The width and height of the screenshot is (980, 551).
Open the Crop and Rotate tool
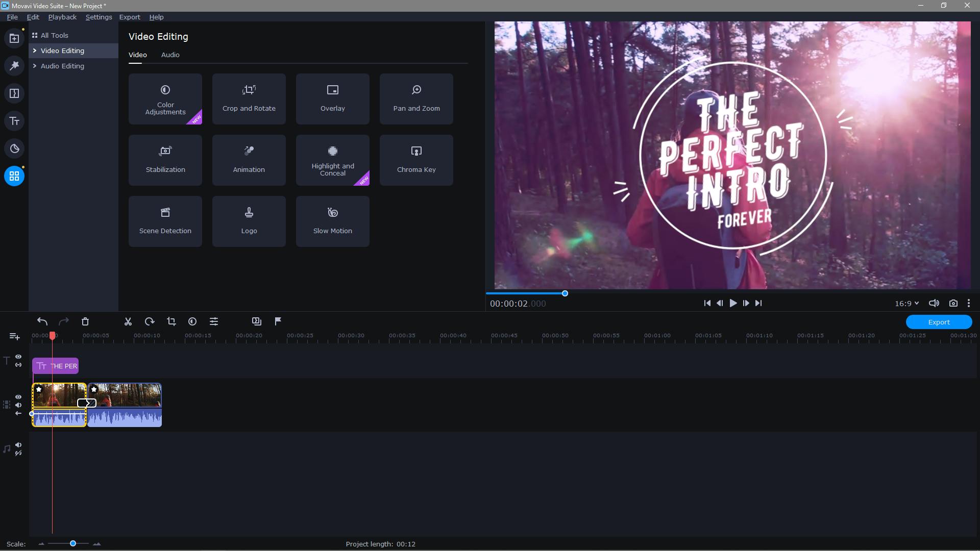(x=249, y=98)
